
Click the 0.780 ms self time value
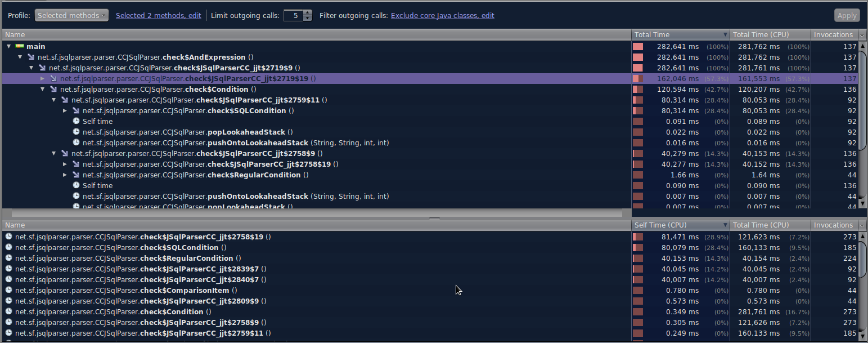(682, 291)
